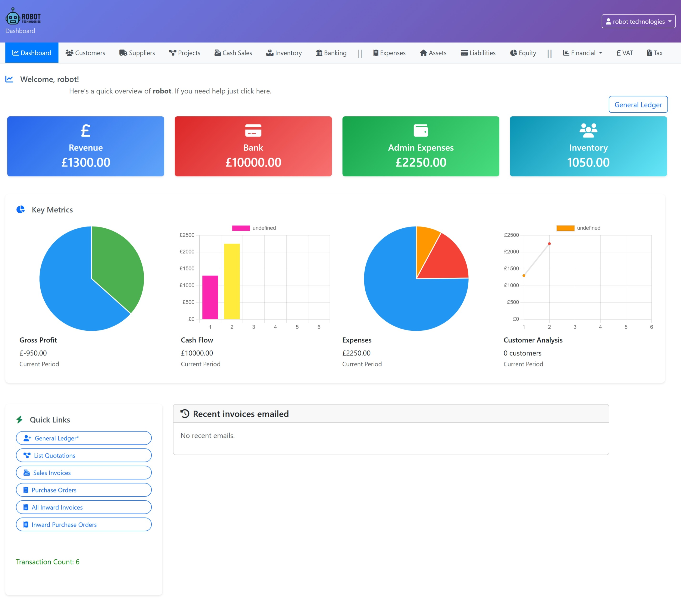Open the Inventory menu item
This screenshot has width=681, height=616.
pyautogui.click(x=284, y=53)
